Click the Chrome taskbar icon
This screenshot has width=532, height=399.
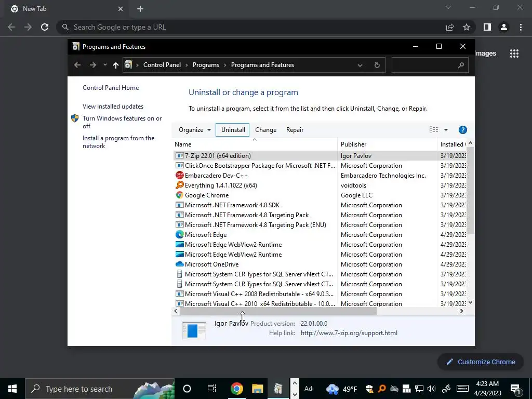237,389
